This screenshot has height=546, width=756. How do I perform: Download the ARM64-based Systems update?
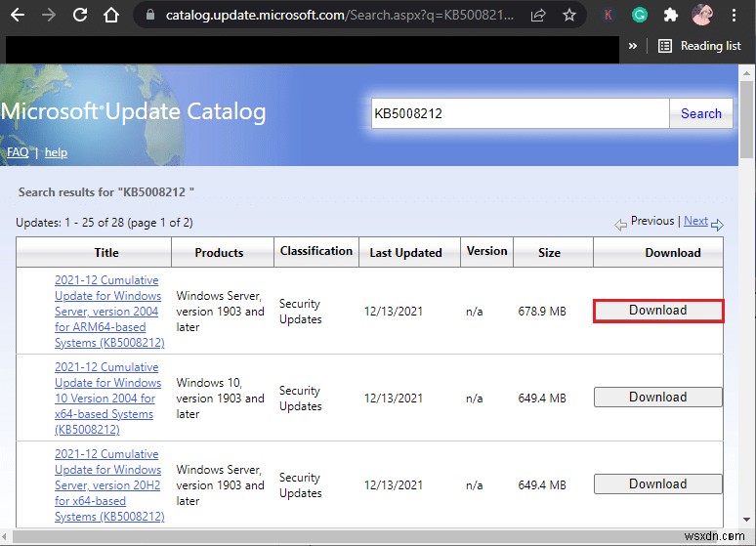click(657, 311)
